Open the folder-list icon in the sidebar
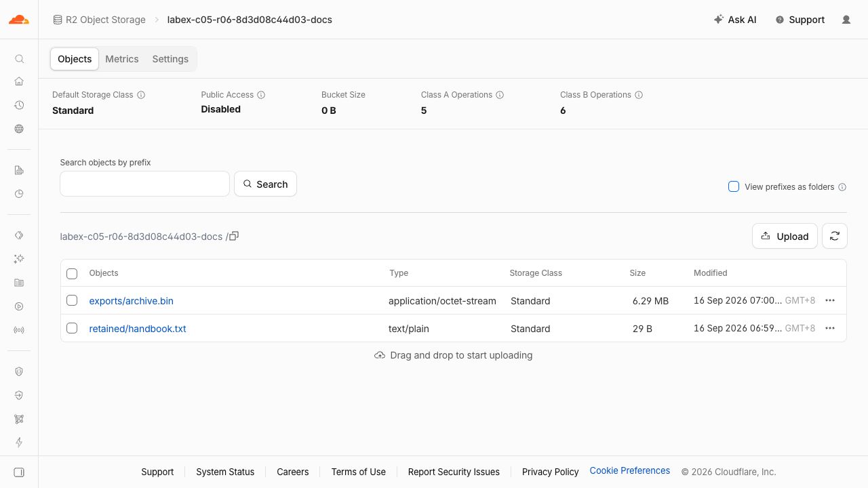868x488 pixels. point(19,283)
